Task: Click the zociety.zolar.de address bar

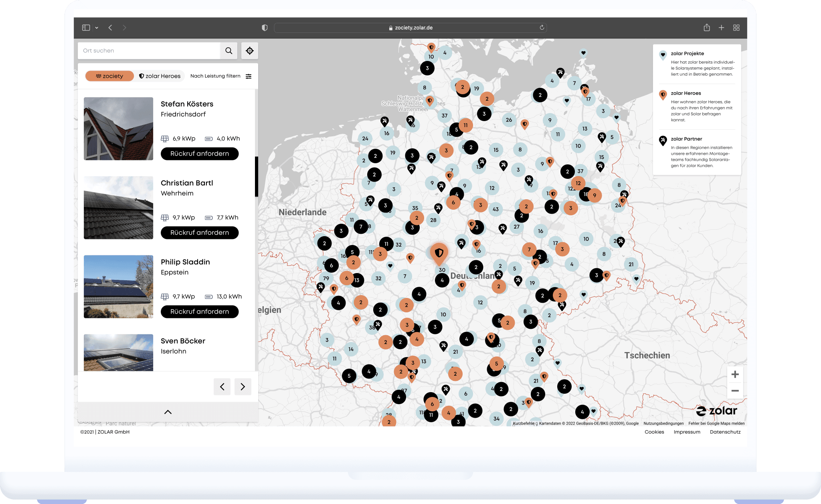Action: pos(410,28)
